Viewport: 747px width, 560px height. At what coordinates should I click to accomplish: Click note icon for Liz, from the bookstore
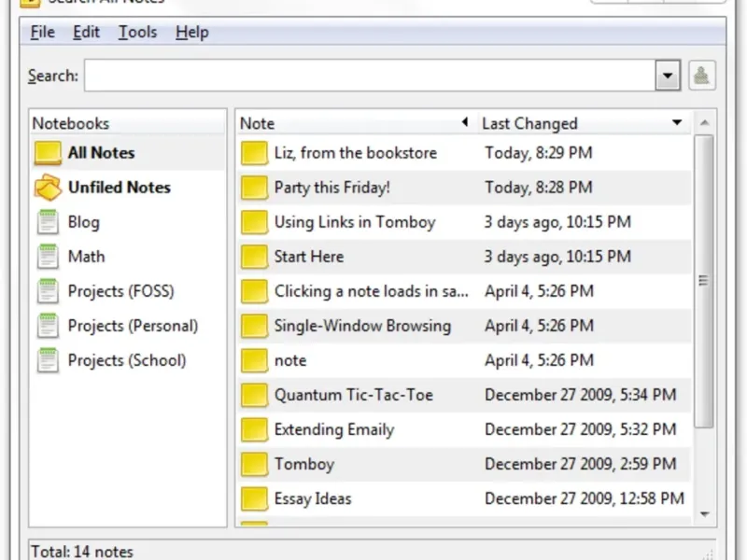[x=254, y=153]
